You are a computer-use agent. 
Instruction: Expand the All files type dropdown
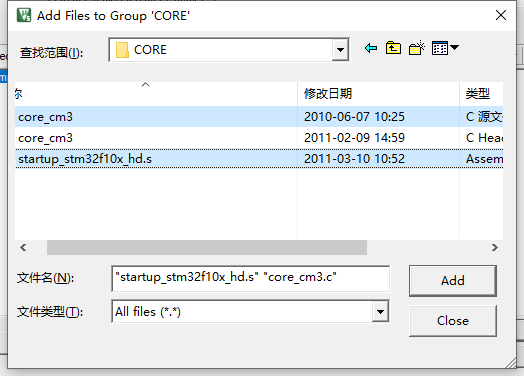[x=380, y=312]
